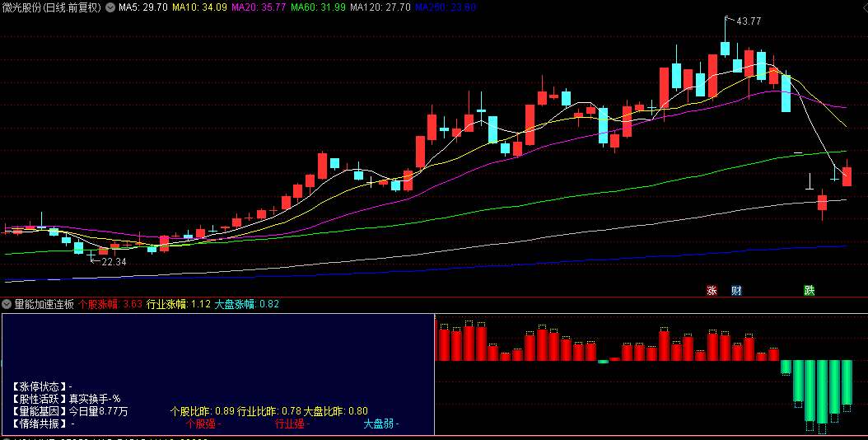Image resolution: width=868 pixels, height=440 pixels.
Task: Click the 个股涨幅: 3.63 value
Action: click(x=110, y=304)
